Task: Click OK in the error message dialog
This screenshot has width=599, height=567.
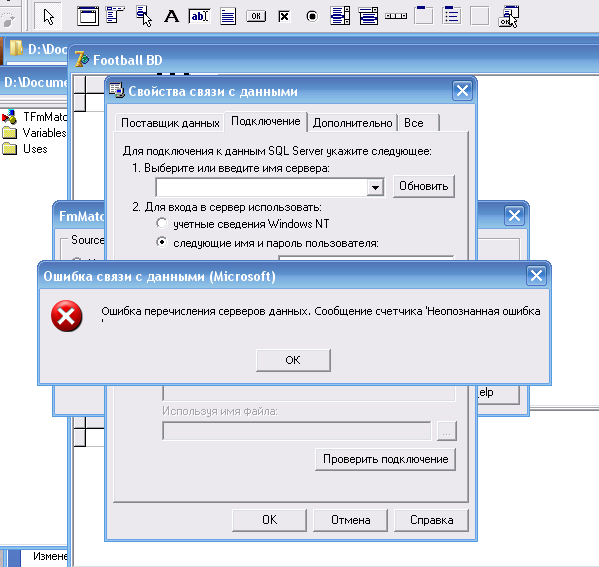Action: [293, 360]
